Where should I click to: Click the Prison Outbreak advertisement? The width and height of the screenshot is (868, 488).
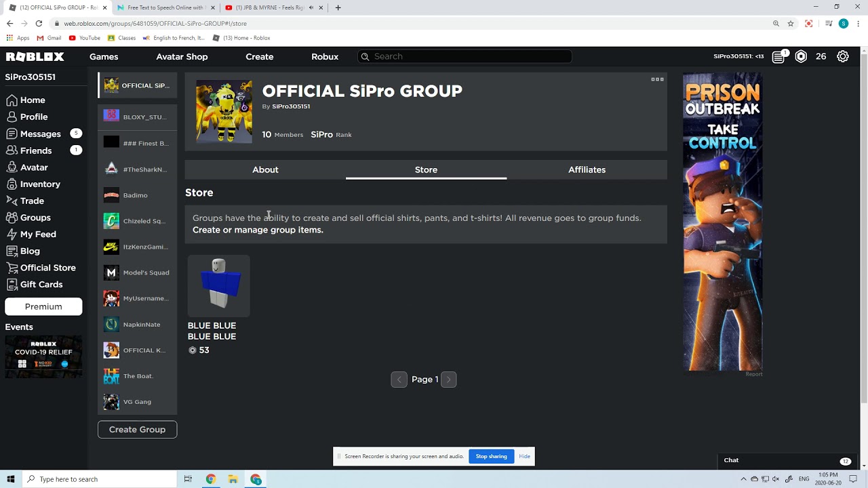722,222
